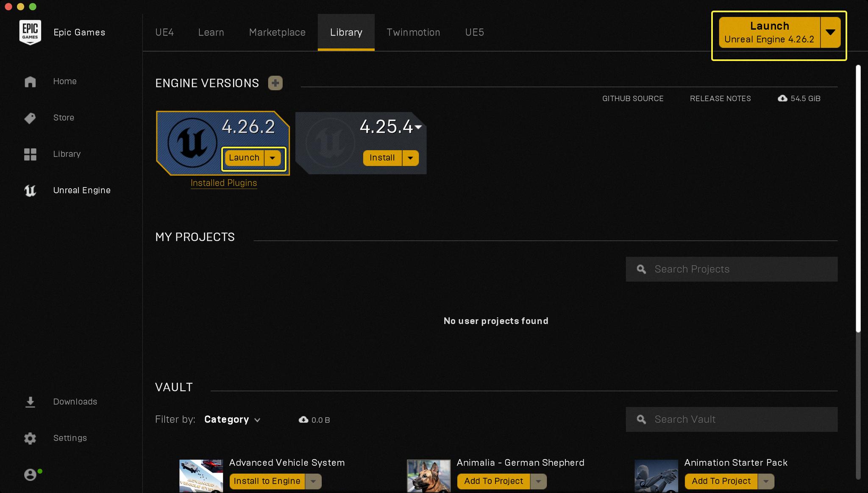Click Advanced Vehicle System title text
Screen dimensions: 868x493
(x=287, y=463)
